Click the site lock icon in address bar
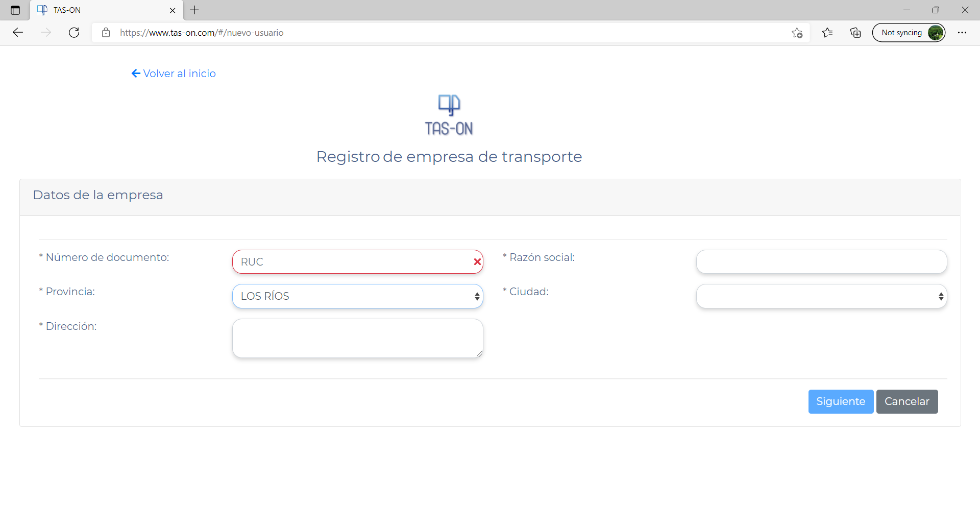This screenshot has height=526, width=980. [106, 33]
